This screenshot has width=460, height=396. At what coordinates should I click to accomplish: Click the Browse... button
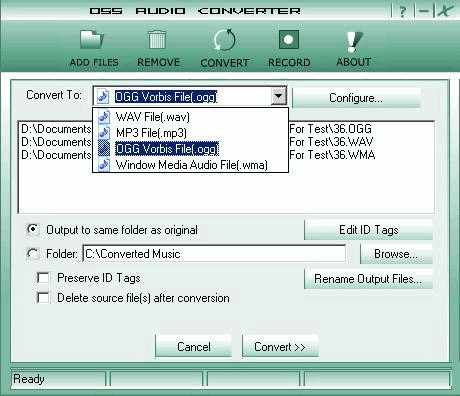point(396,254)
